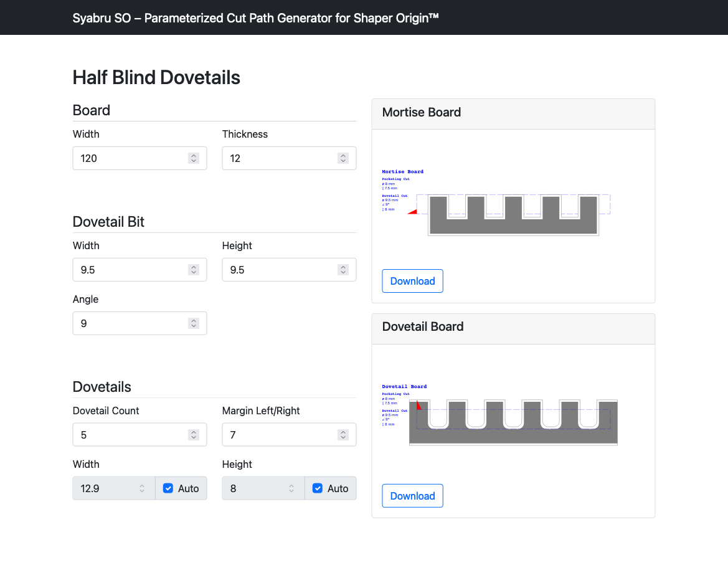Click the Dovetail Bit Height stepper
This screenshot has width=728, height=570.
[343, 270]
